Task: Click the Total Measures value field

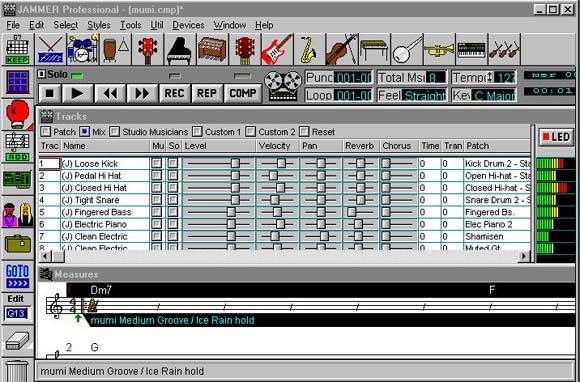Action: (436, 77)
